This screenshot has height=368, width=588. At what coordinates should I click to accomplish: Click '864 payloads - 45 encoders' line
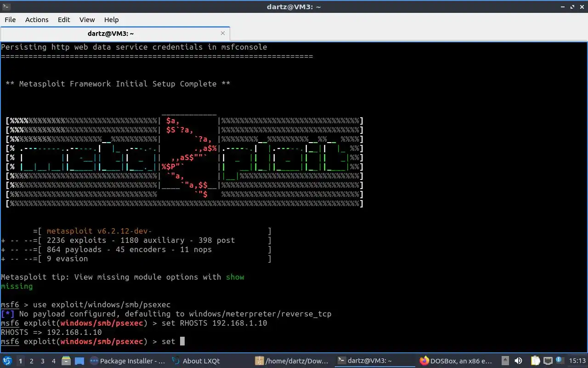click(129, 249)
